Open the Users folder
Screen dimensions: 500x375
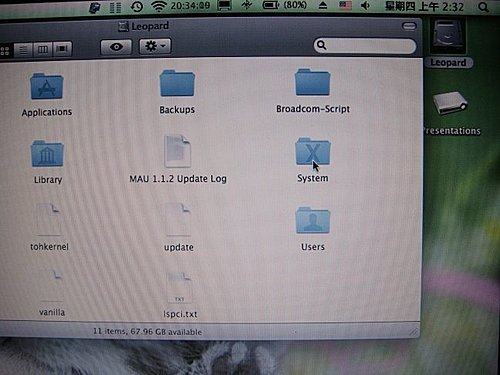[x=313, y=220]
